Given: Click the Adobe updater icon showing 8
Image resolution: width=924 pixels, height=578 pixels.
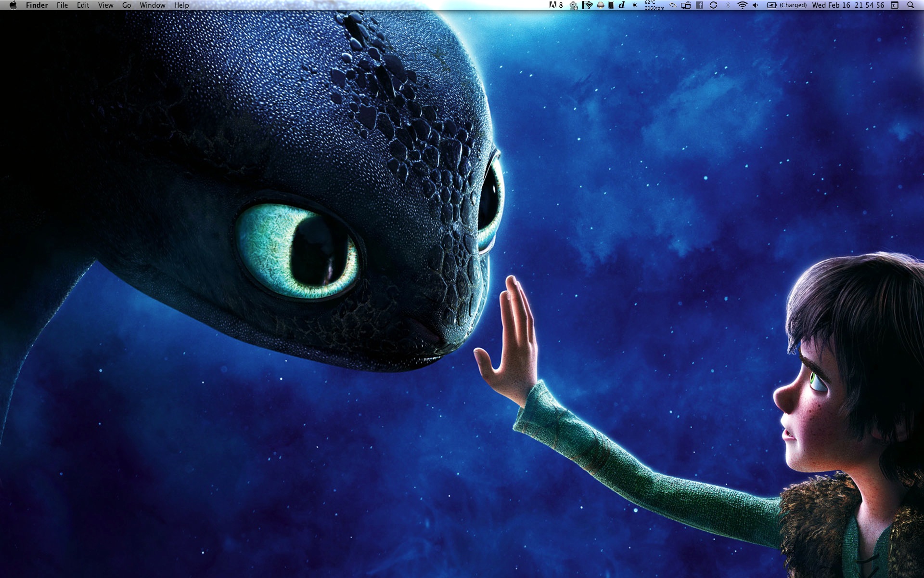Looking at the screenshot, I should 556,5.
